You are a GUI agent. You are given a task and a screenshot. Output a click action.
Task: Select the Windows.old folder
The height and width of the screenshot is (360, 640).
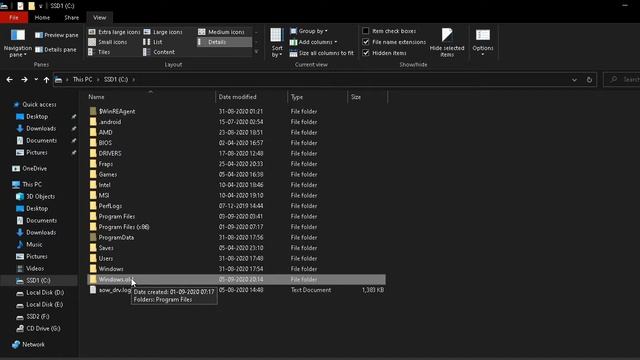[236, 280]
